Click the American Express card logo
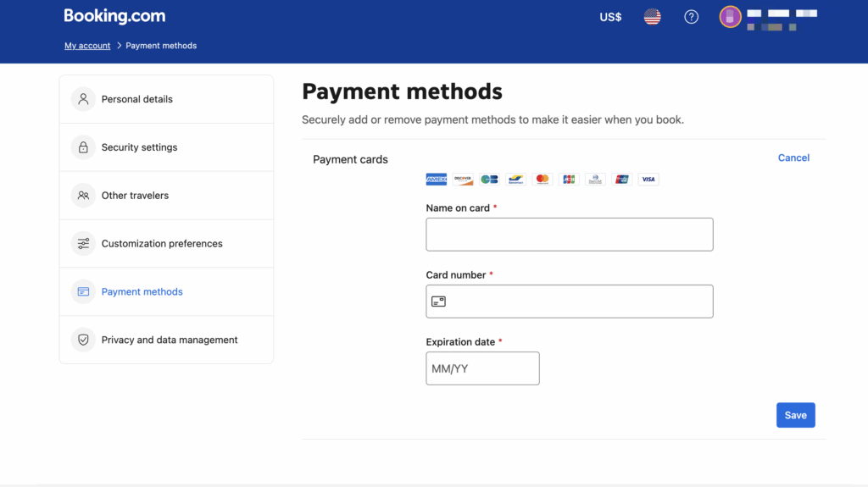 437,180
